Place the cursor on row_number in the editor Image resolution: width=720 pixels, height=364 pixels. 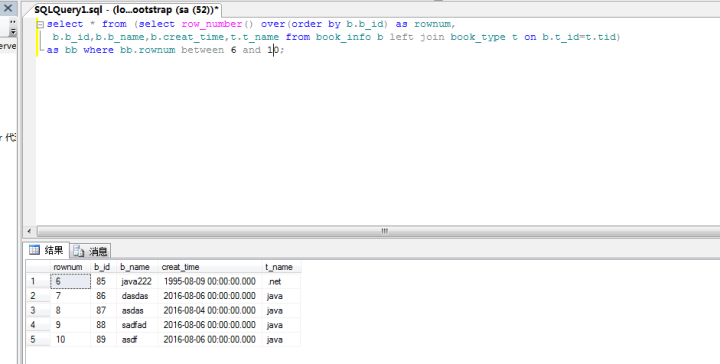click(212, 24)
